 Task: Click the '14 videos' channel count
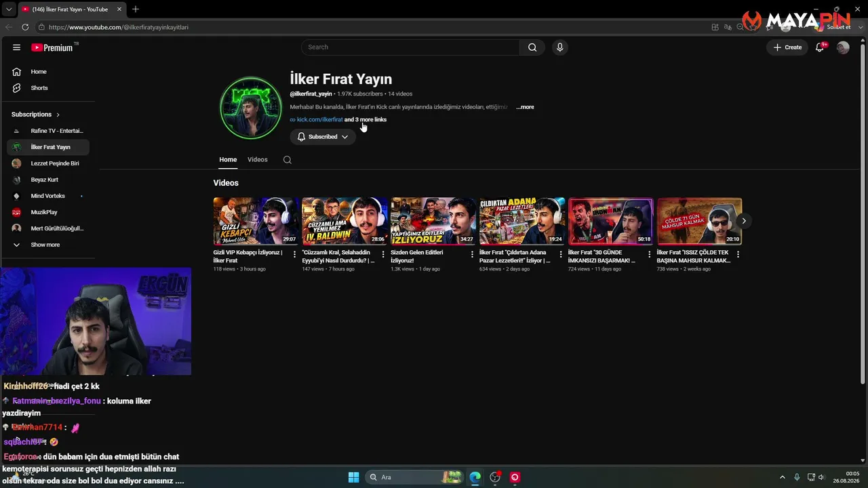(x=400, y=94)
